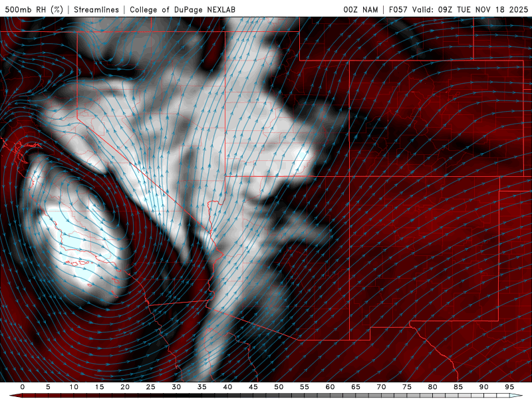The image size is (532, 399).
Task: Click the color bar value 35
Action: (x=202, y=387)
